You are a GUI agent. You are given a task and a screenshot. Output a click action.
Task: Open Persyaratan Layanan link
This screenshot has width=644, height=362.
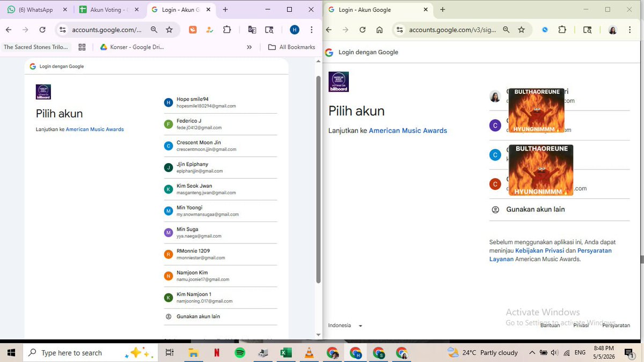pos(551,255)
